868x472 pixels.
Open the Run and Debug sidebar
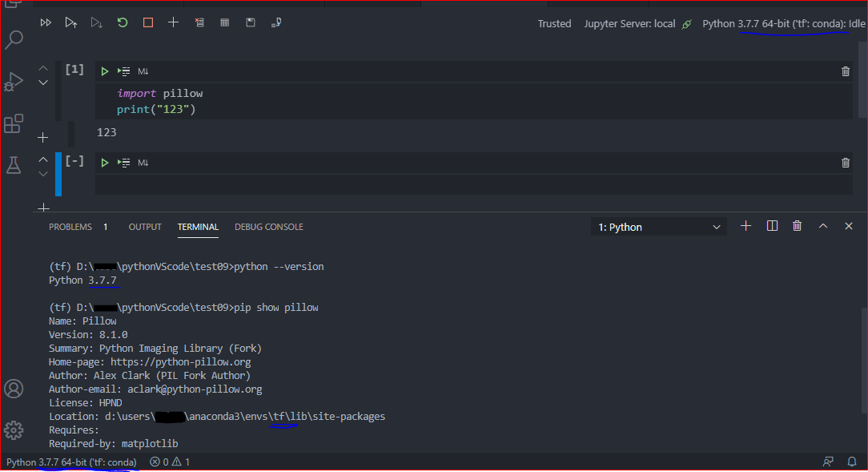14,81
